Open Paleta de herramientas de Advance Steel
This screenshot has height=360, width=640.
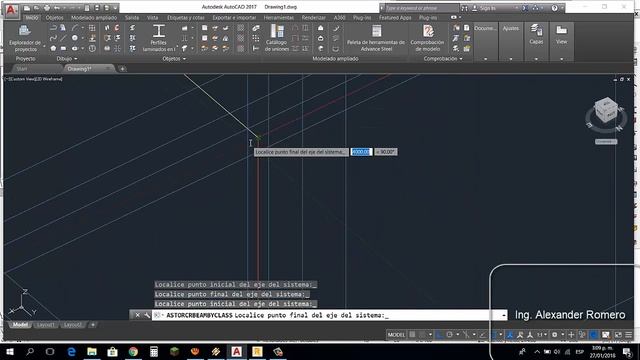pos(376,38)
